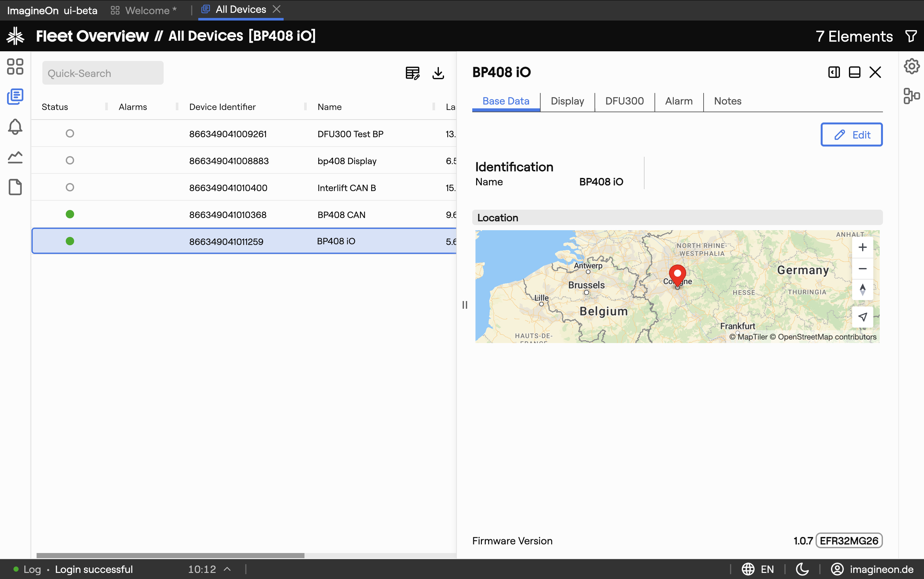Screen dimensions: 924x579
Task: Zoom out on the location map
Action: [x=863, y=269]
